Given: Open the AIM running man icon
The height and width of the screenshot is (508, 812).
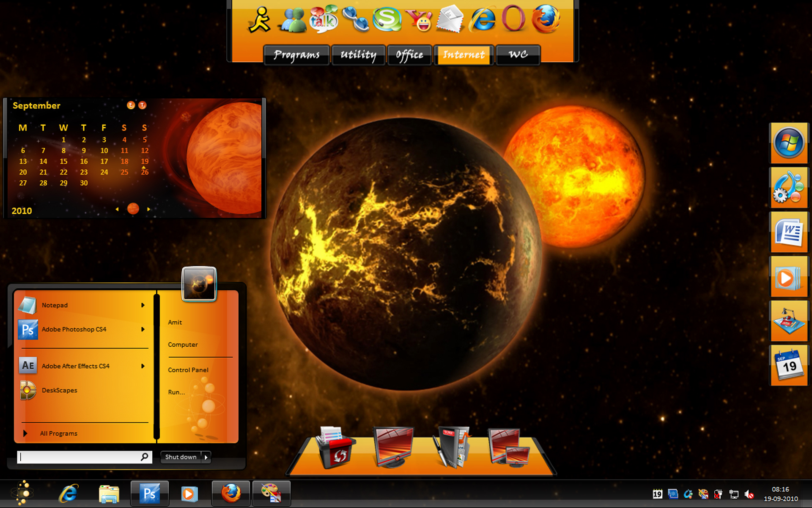Looking at the screenshot, I should 259,19.
